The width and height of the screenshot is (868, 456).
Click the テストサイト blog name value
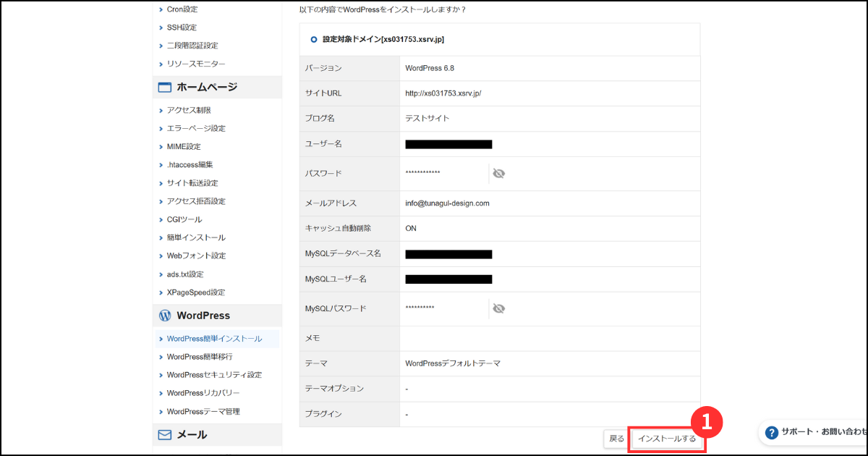click(427, 118)
